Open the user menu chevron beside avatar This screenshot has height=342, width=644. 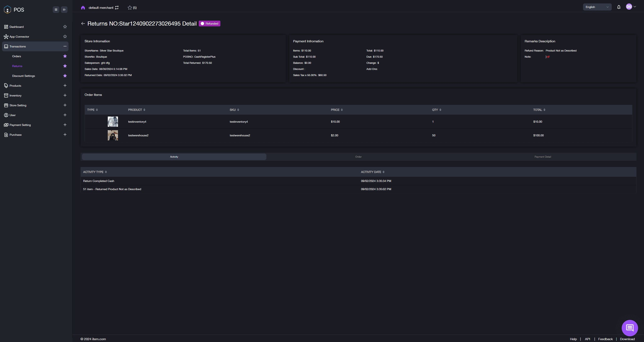pyautogui.click(x=635, y=7)
